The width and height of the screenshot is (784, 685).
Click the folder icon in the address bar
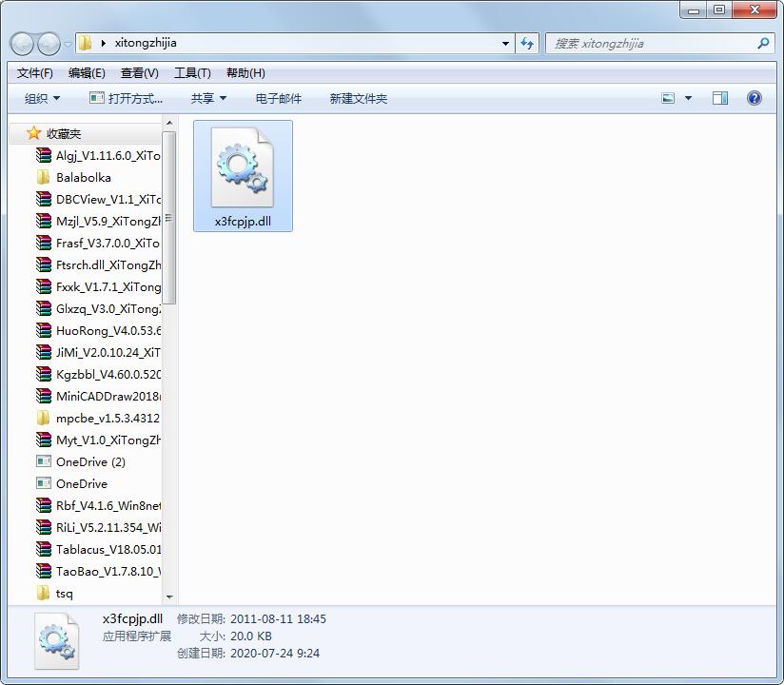tap(84, 43)
